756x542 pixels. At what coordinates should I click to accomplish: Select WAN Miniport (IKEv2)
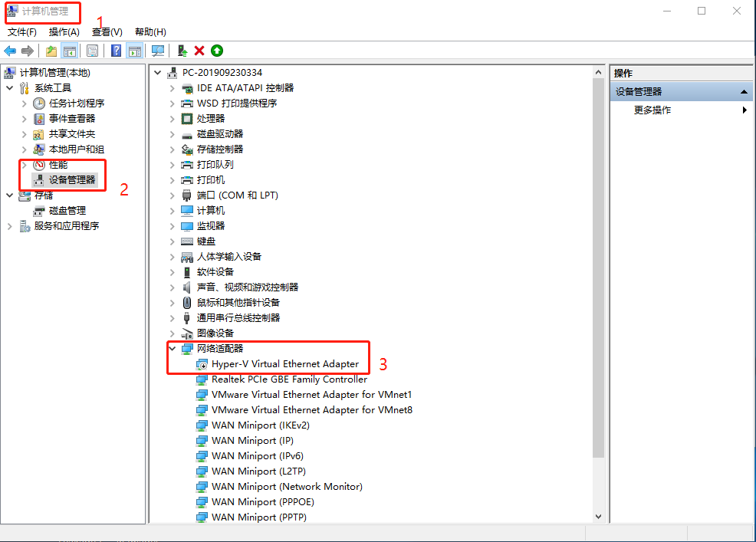(261, 425)
